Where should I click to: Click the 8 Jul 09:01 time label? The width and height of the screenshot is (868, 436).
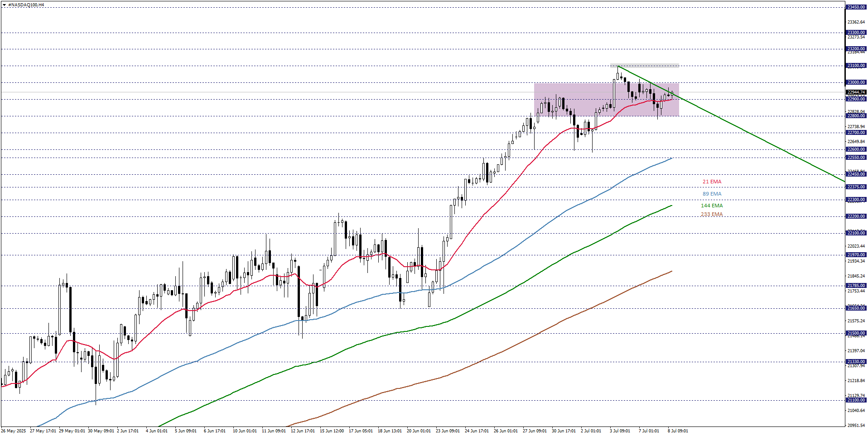tap(678, 431)
